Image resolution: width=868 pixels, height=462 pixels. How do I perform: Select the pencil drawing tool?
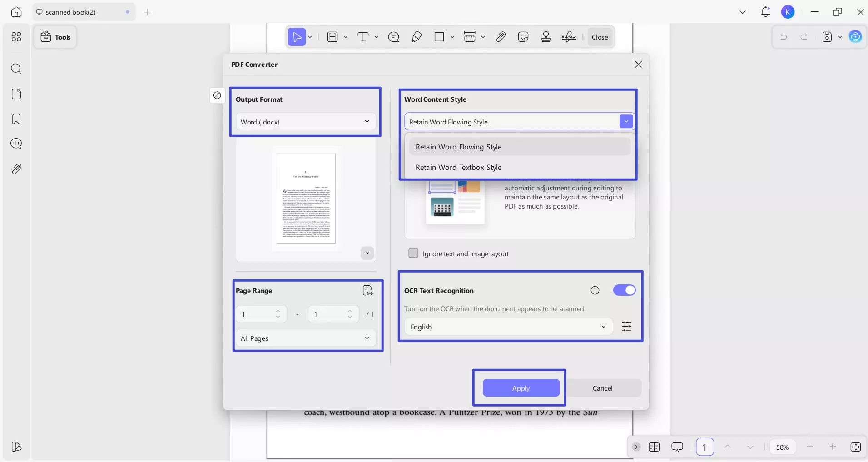[x=417, y=37]
